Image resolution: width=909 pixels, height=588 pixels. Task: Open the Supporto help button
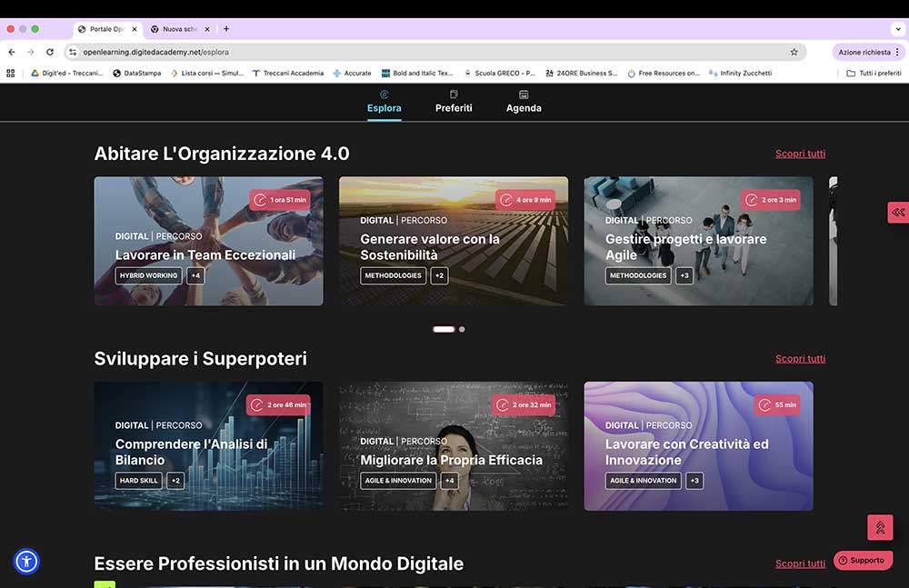point(862,560)
